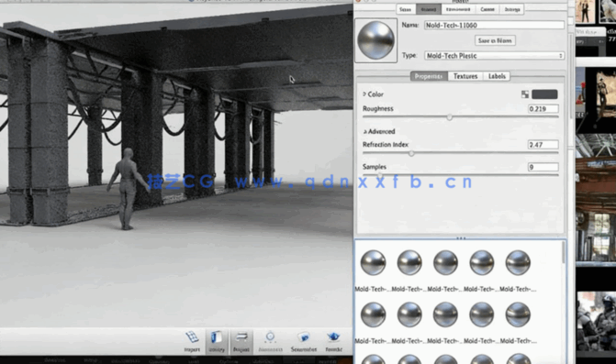Screen dimensions: 616x364
Task: Collapse the Advanced section
Action: [365, 131]
